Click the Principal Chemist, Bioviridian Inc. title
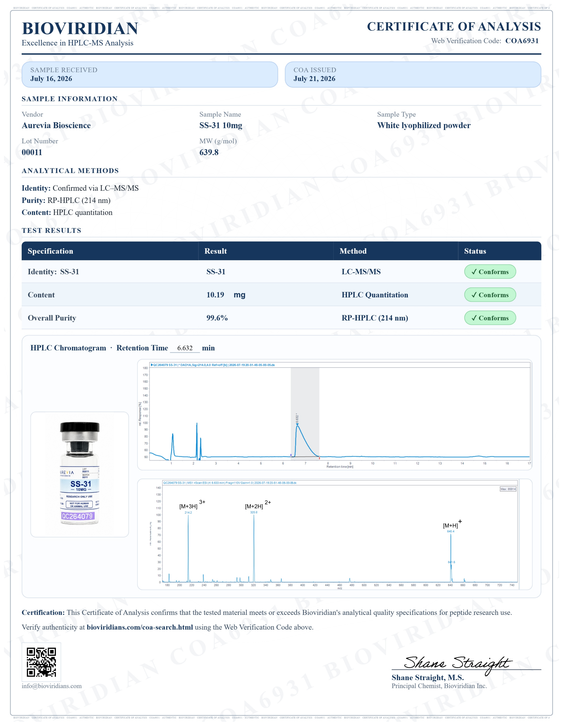This screenshot has height=728, width=563. 439,686
